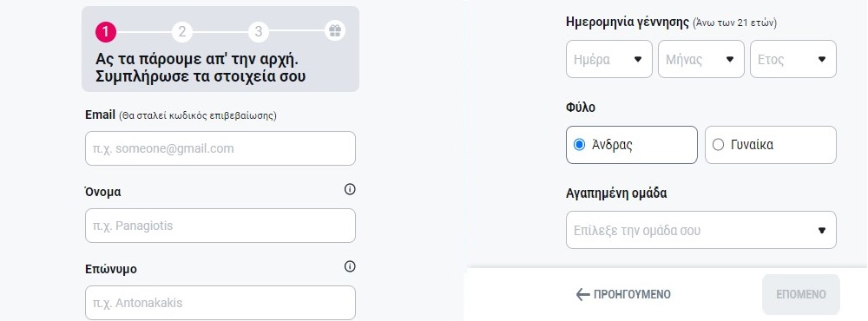The width and height of the screenshot is (868, 321).
Task: Click the gift icon in progress stepper
Action: 334,30
